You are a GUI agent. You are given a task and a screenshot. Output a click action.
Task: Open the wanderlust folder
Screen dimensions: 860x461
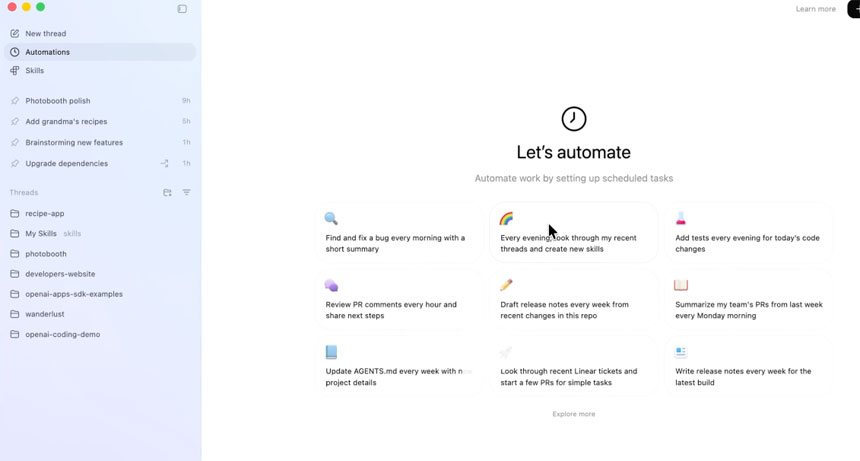[45, 314]
